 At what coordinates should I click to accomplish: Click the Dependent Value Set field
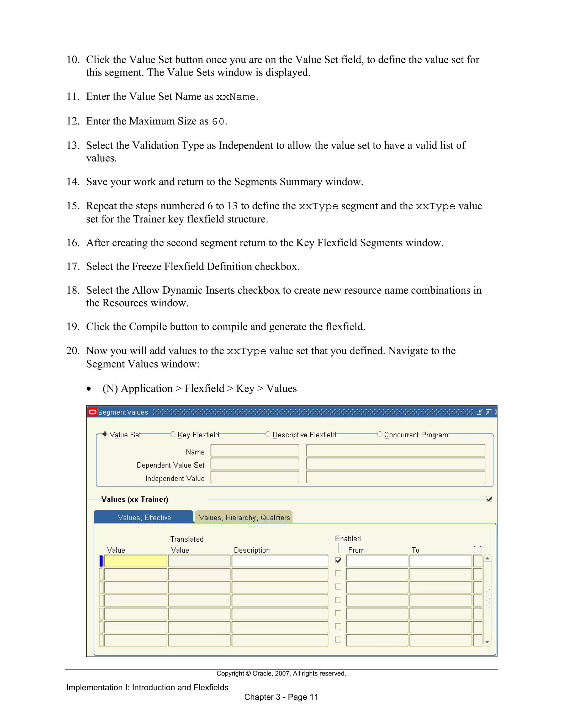coord(255,464)
